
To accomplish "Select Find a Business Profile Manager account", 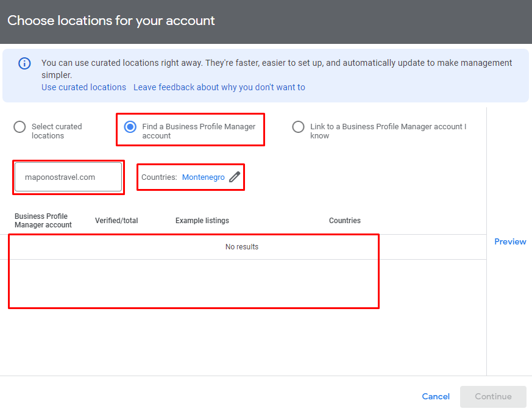I will pos(130,127).
